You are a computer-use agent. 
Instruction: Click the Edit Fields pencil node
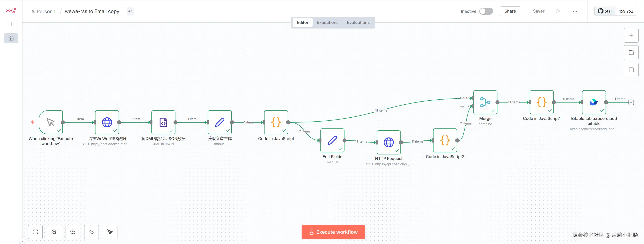(x=332, y=140)
